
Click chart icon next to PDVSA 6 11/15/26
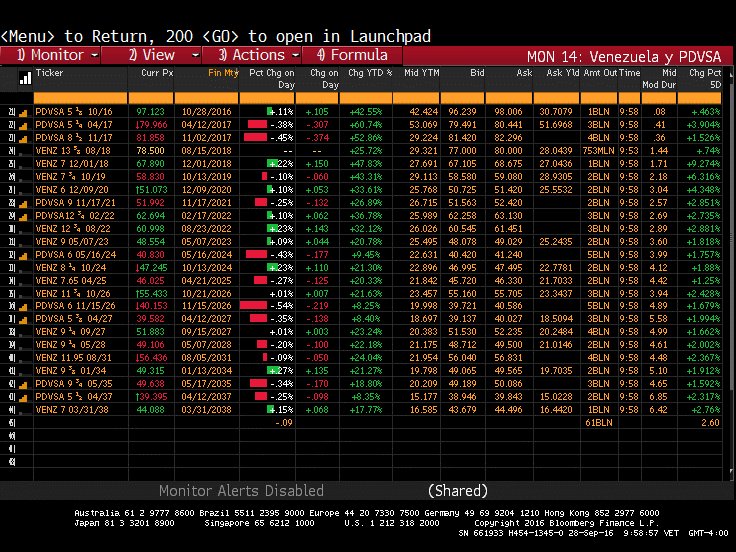click(x=24, y=306)
